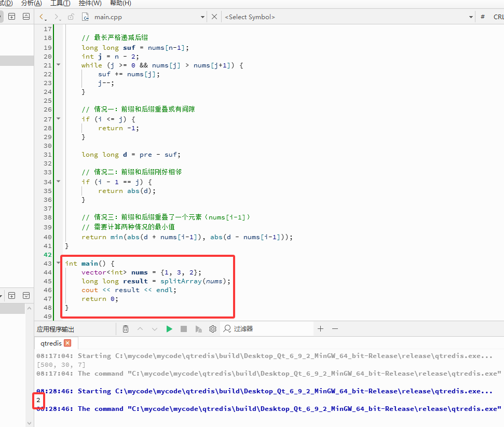
Task: Click the sidebar scrollbar up arrow
Action: (29, 308)
